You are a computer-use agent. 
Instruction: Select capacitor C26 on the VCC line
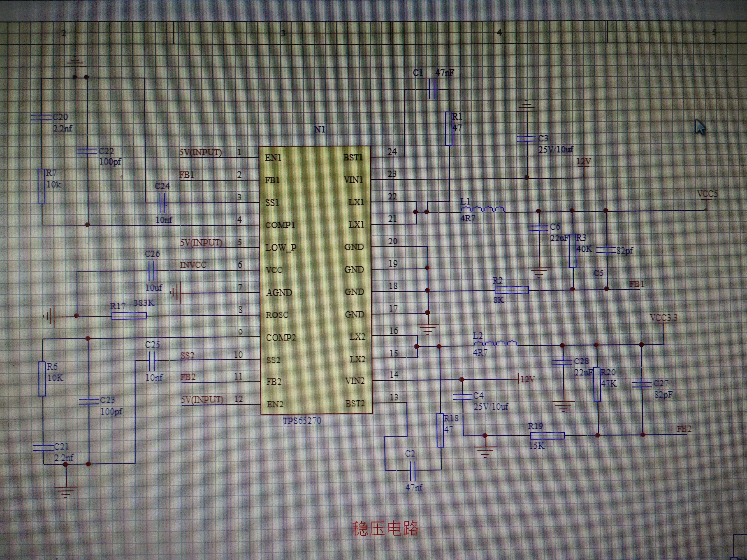tap(151, 270)
